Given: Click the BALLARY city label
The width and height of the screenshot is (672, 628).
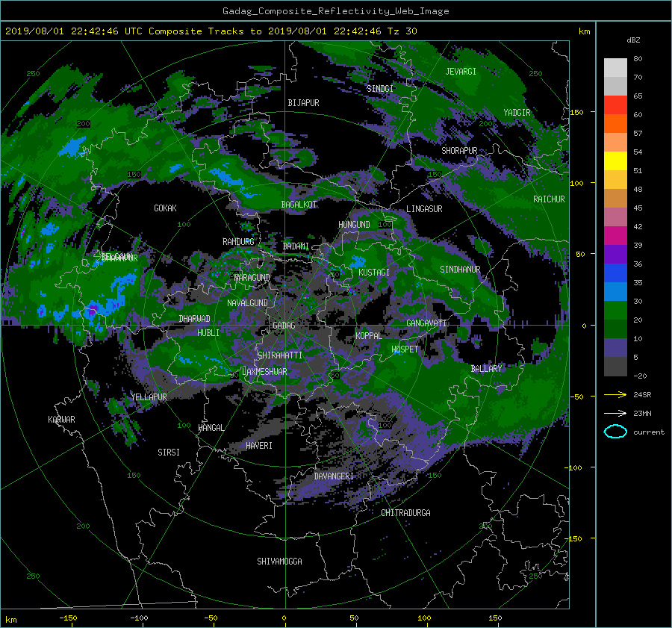Looking at the screenshot, I should click(x=486, y=369).
